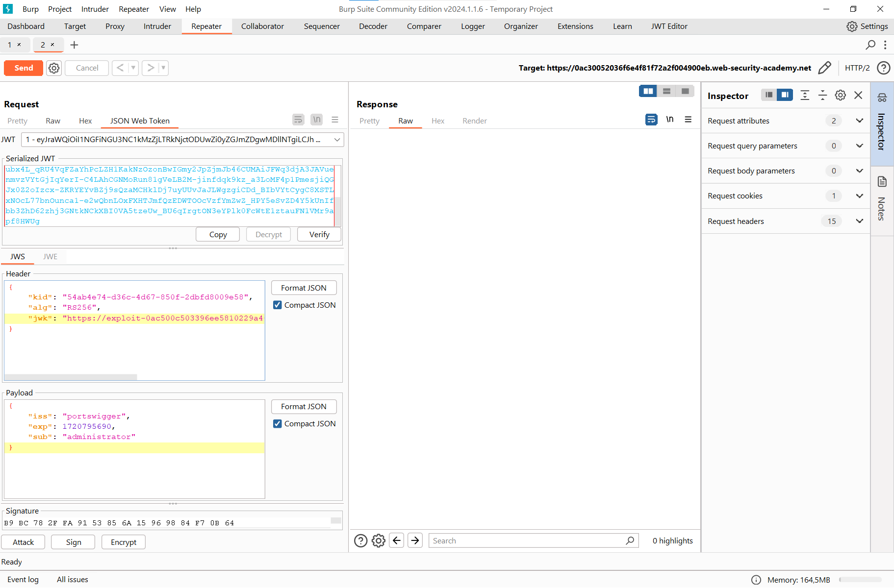This screenshot has height=588, width=894.
Task: Click memory usage progress bar
Action: click(860, 580)
